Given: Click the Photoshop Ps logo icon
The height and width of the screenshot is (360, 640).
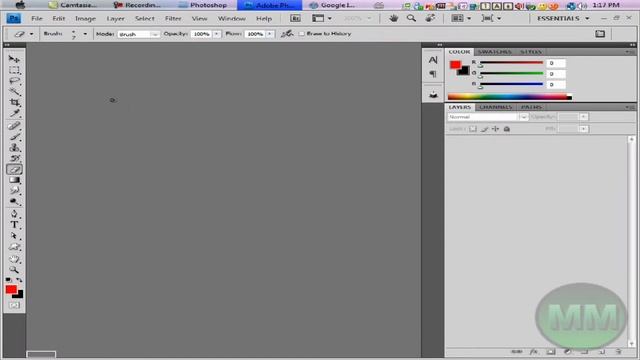Looking at the screenshot, I should click(x=13, y=18).
